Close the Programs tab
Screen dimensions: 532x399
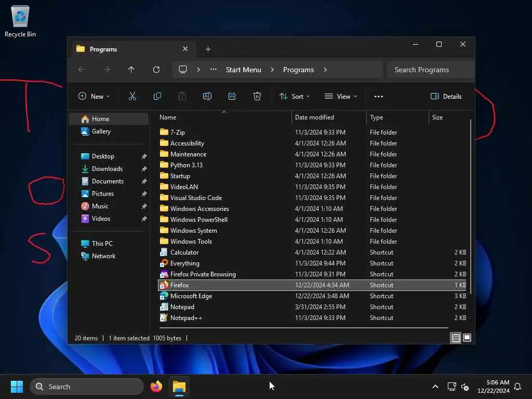(185, 49)
